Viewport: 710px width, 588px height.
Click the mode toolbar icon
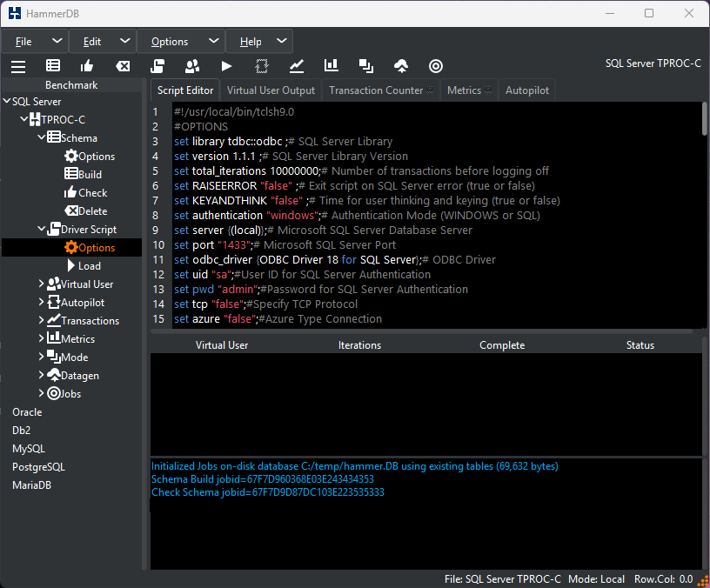(x=365, y=66)
